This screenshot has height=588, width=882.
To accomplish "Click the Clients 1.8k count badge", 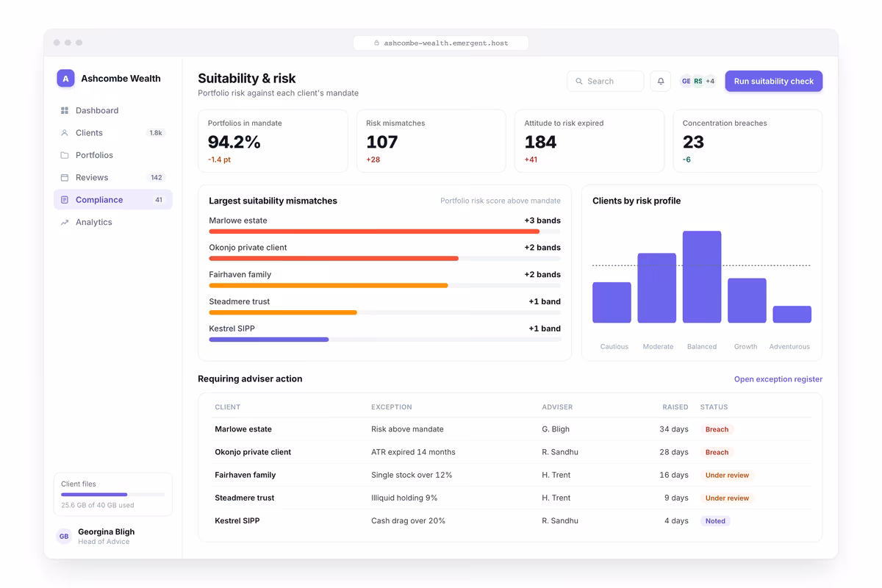I will point(156,133).
